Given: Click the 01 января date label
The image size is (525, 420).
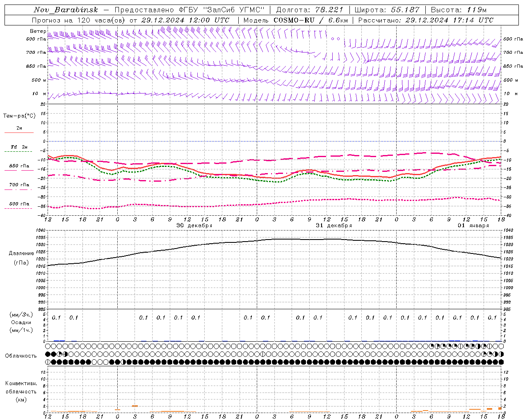Looking at the screenshot, I should point(473,226).
